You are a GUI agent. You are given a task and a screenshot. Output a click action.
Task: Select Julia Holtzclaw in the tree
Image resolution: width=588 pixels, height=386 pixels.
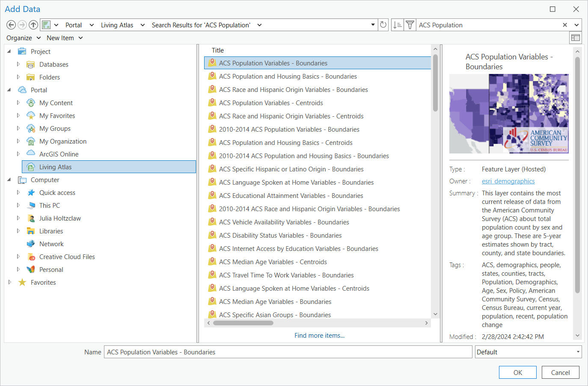tap(60, 218)
